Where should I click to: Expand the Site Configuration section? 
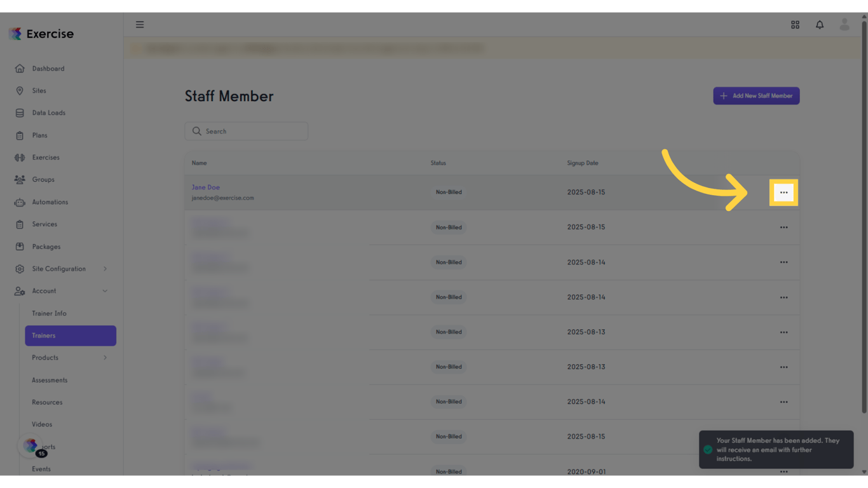pos(105,269)
